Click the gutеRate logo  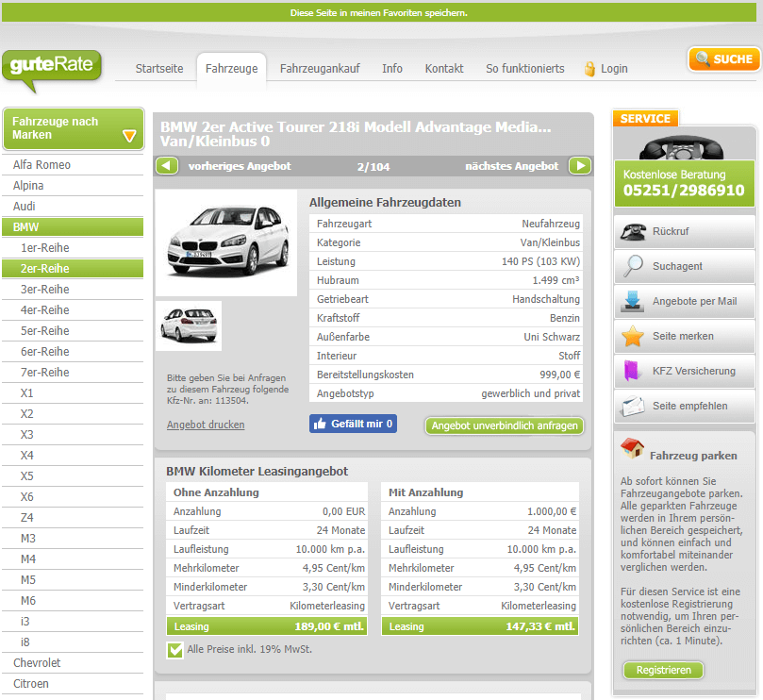click(x=52, y=70)
